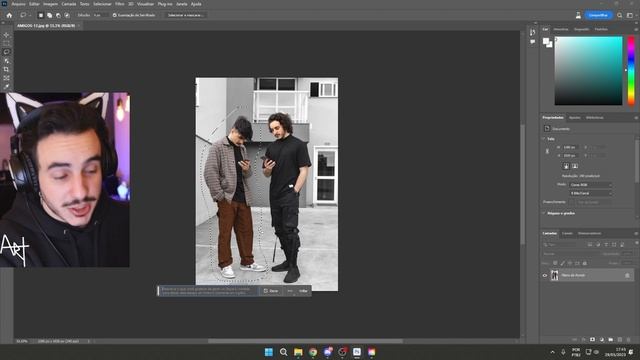Open the History collapsed panel icon

click(x=533, y=32)
